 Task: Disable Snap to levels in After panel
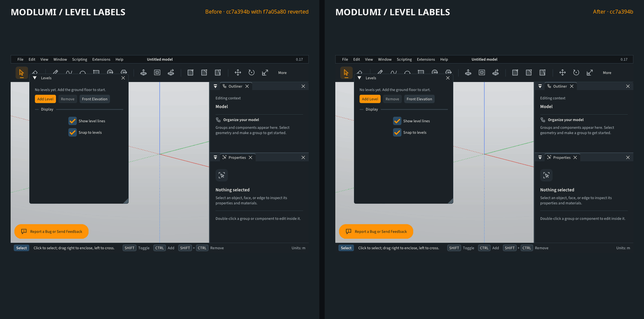(x=397, y=132)
